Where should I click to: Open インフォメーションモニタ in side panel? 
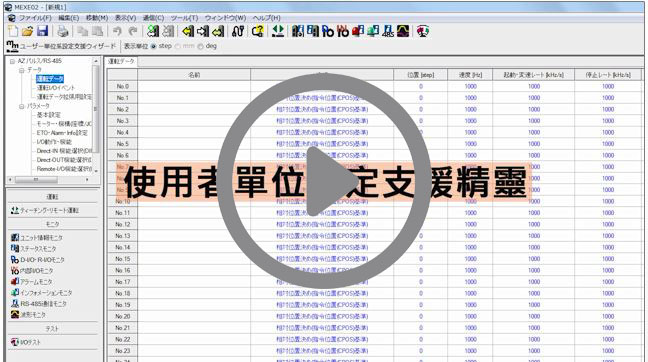click(x=41, y=293)
